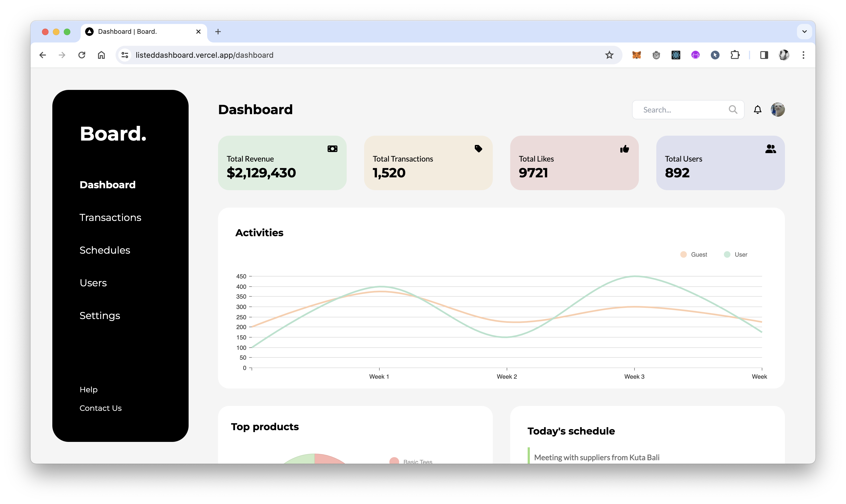846x504 pixels.
Task: Click the notification bell icon
Action: coord(757,110)
